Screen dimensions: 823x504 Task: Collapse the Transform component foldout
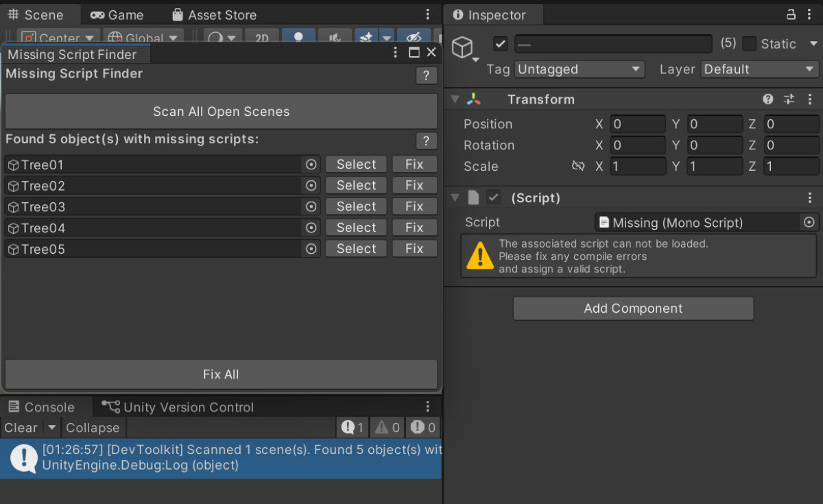[x=455, y=99]
